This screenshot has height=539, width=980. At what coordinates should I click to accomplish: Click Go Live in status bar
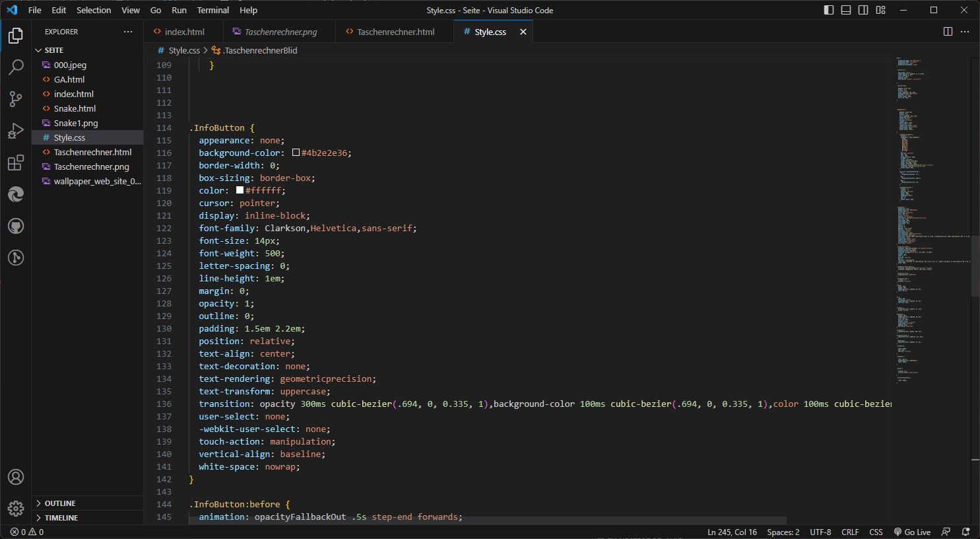click(912, 532)
